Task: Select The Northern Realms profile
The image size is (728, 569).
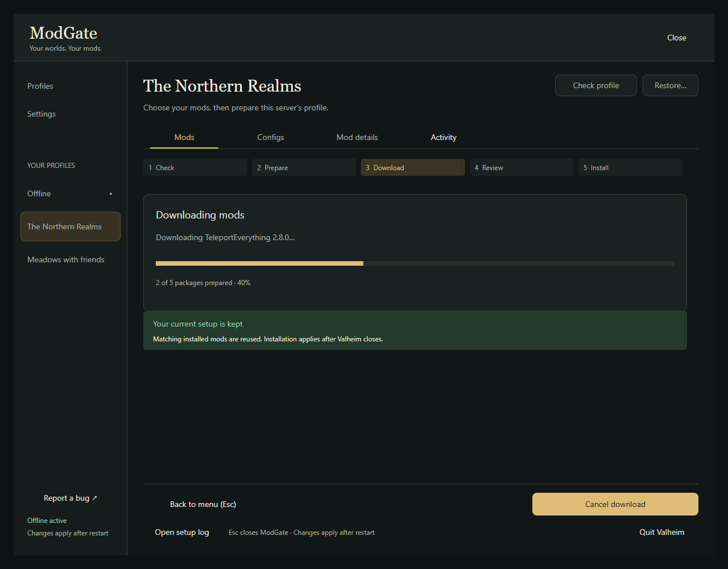Action: pyautogui.click(x=70, y=226)
